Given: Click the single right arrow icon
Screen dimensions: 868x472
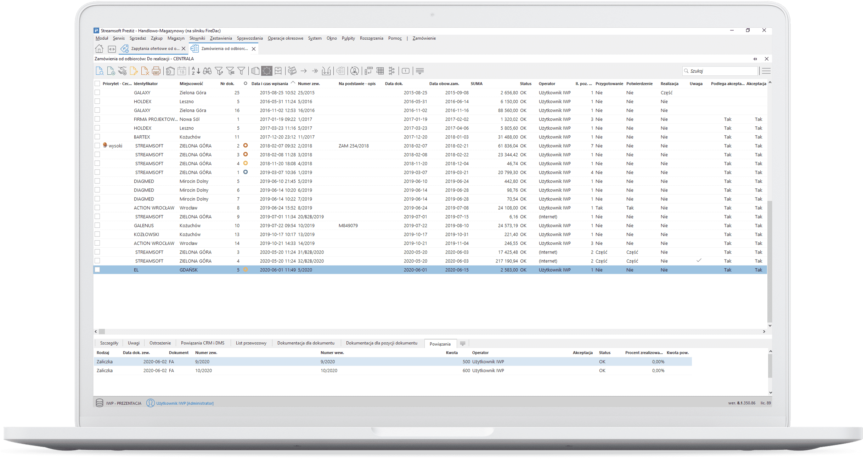Looking at the screenshot, I should coord(304,71).
